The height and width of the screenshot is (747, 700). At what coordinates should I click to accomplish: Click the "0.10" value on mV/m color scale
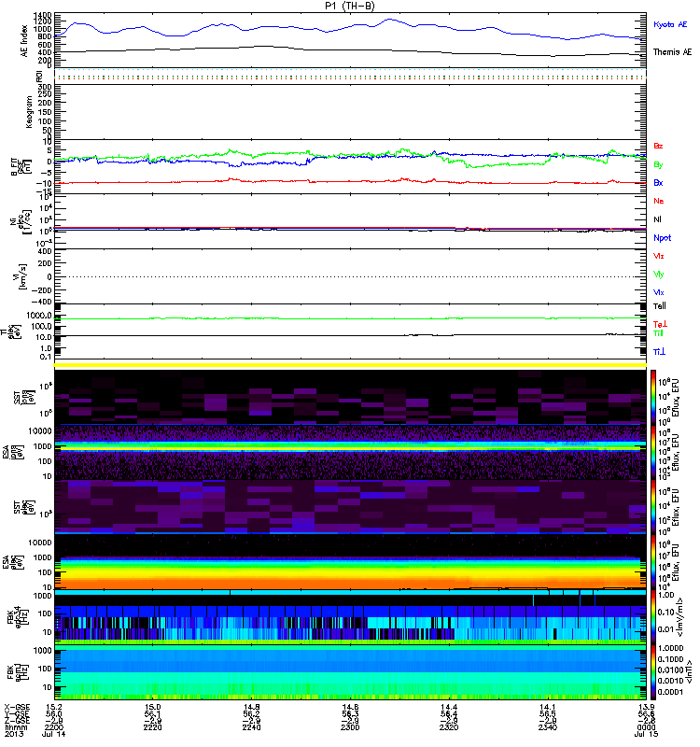click(665, 613)
